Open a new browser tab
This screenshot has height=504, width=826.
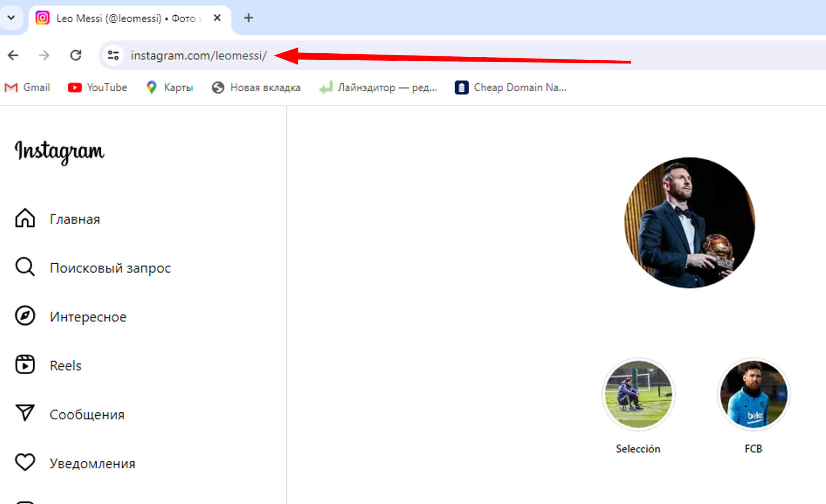[249, 18]
